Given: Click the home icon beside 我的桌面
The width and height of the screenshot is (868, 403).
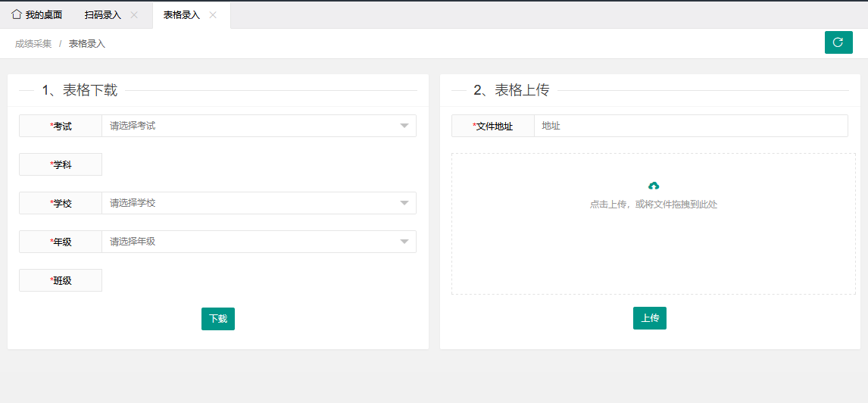Looking at the screenshot, I should 16,14.
